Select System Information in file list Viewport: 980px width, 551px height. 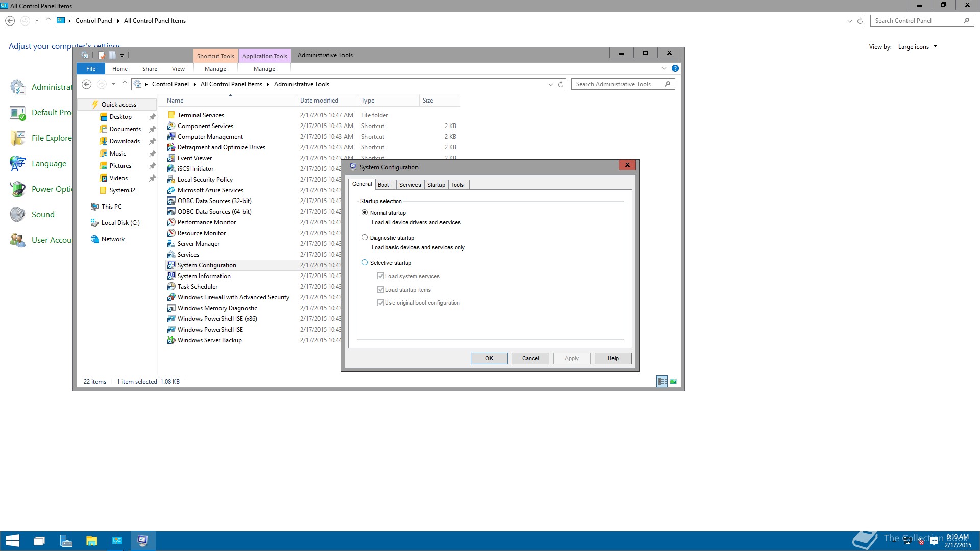(x=204, y=276)
